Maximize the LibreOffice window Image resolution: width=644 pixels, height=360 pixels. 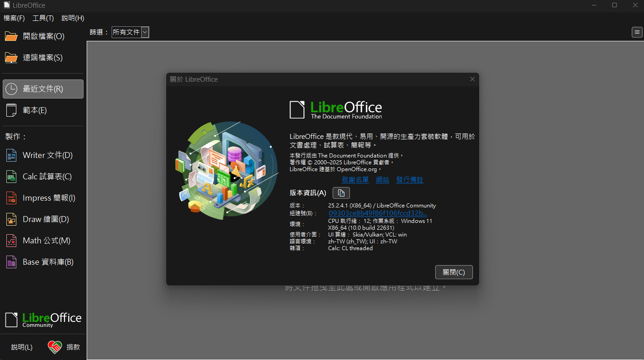[x=615, y=5]
